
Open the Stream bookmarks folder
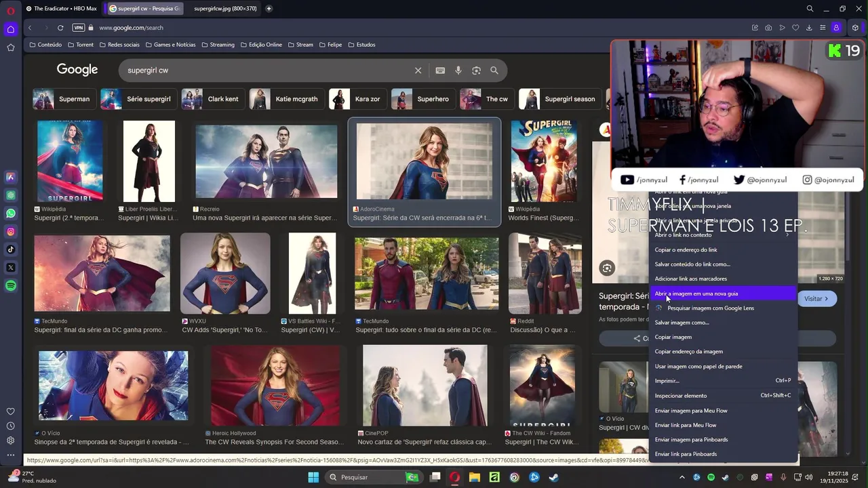(x=300, y=45)
